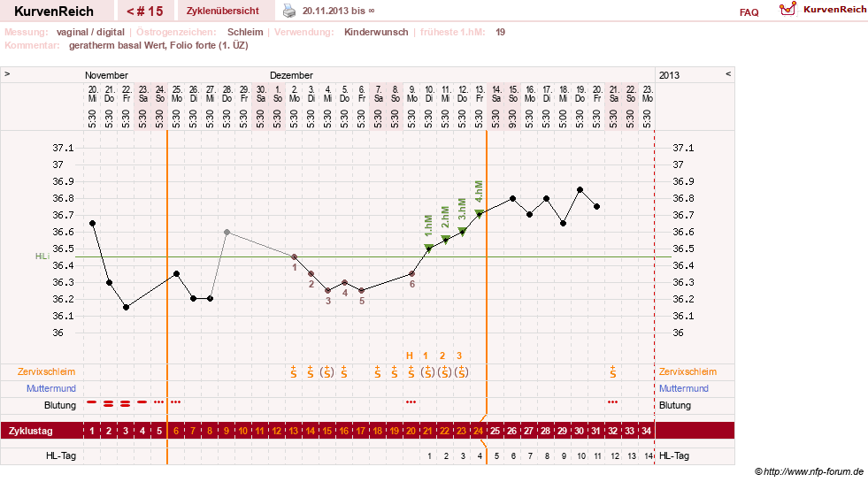Viewport: 868px width, 482px height.
Task: Click mucus S symbol on cycle day 13
Action: [x=294, y=371]
